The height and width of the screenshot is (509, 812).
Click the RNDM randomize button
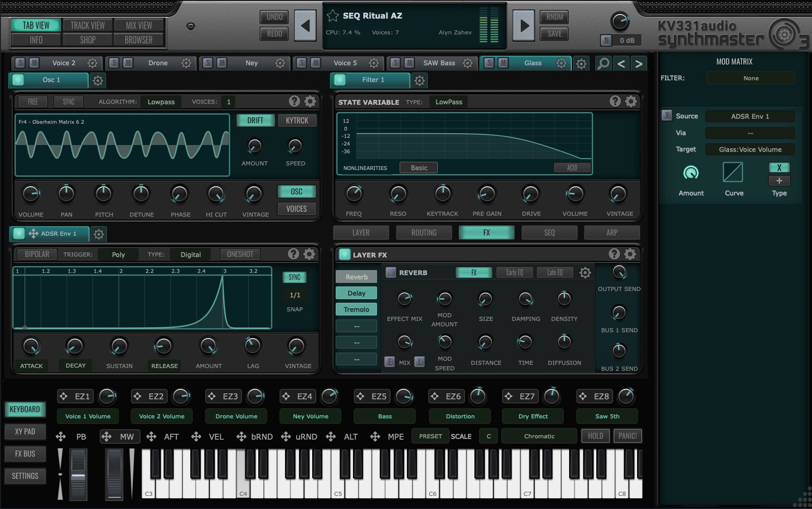click(554, 17)
